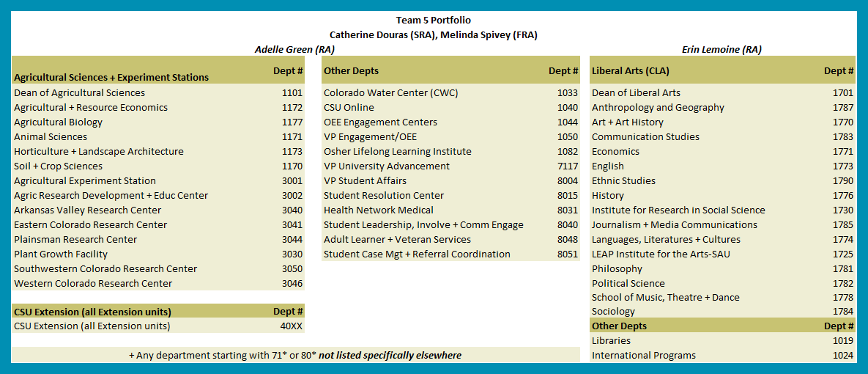Select the CSU Extension 40XX dept number
Viewport: 868px width, 374px height.
point(292,326)
